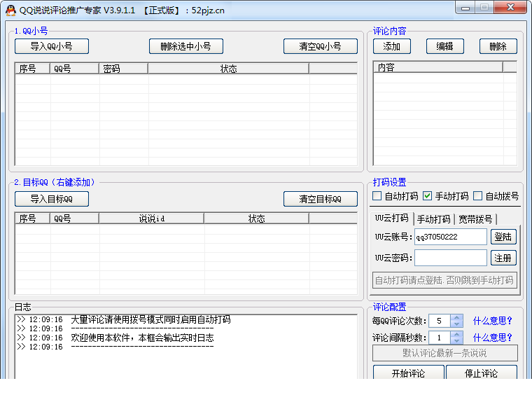The width and height of the screenshot is (532, 395).
Task: Increase 每QQ评论次数 with the up arrow
Action: click(x=456, y=318)
